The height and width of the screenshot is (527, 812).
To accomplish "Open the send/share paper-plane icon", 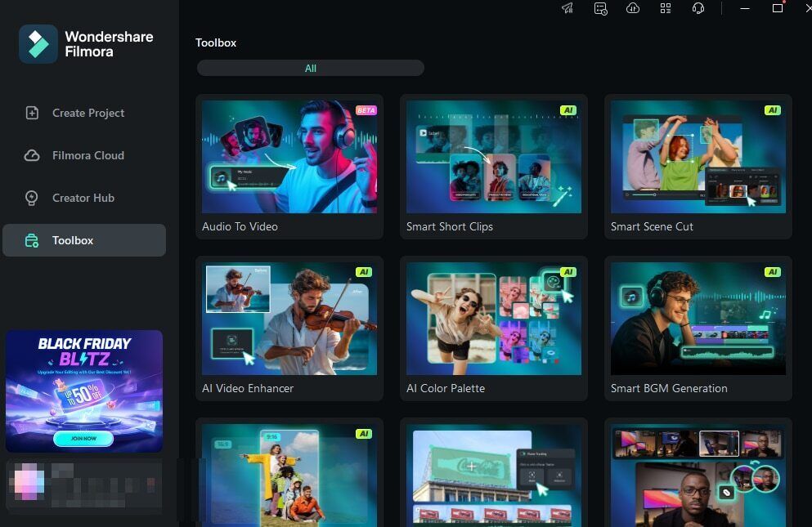I will [x=568, y=8].
